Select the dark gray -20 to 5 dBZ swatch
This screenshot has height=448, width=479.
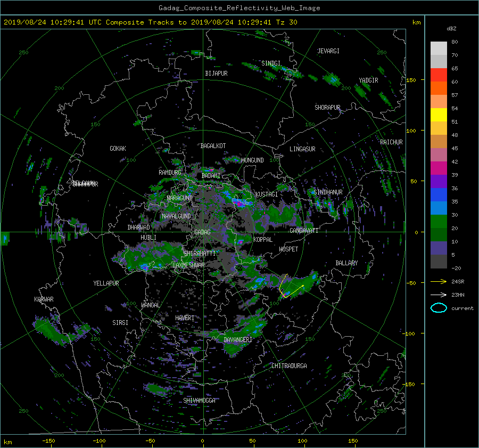[439, 261]
